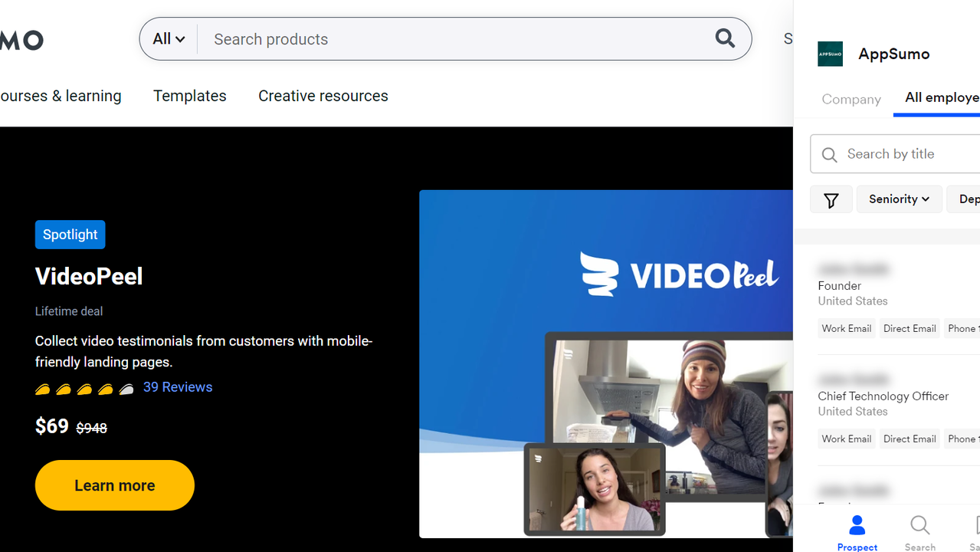This screenshot has height=552, width=980.
Task: Click Founder's Work Email tag
Action: click(846, 329)
